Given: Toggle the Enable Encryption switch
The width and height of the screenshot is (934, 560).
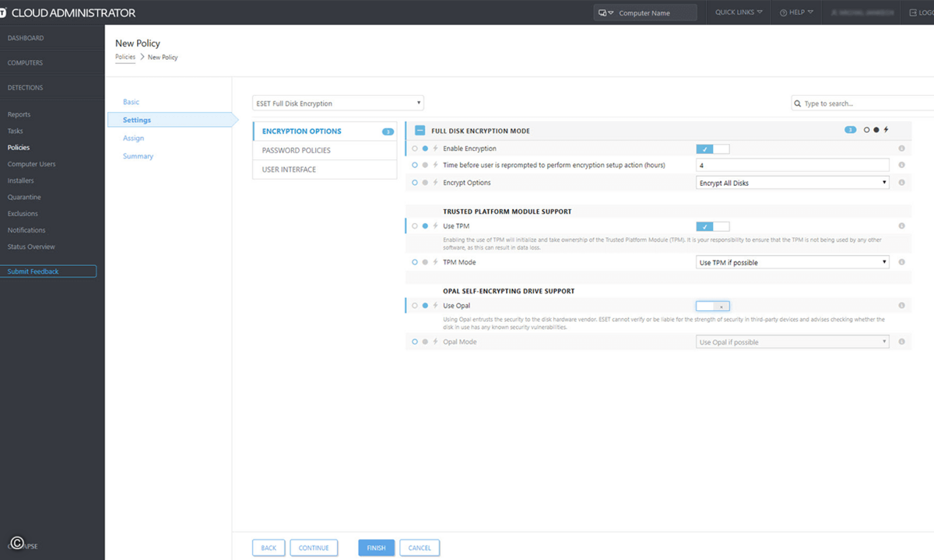Looking at the screenshot, I should (x=713, y=149).
